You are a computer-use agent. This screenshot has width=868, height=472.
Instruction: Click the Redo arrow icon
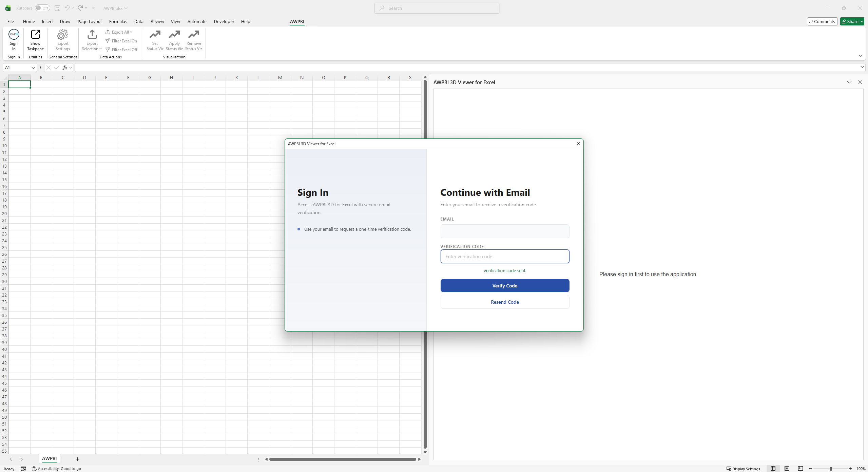(80, 8)
